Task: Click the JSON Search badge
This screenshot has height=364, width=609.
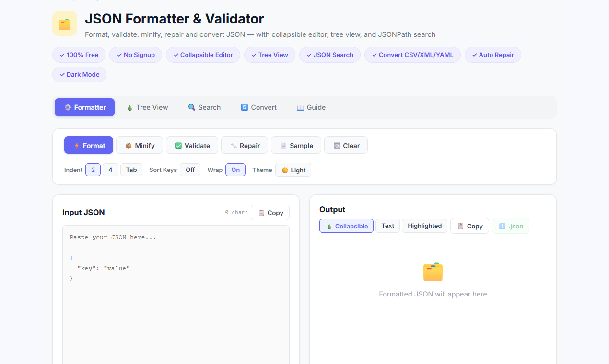Action: 330,55
